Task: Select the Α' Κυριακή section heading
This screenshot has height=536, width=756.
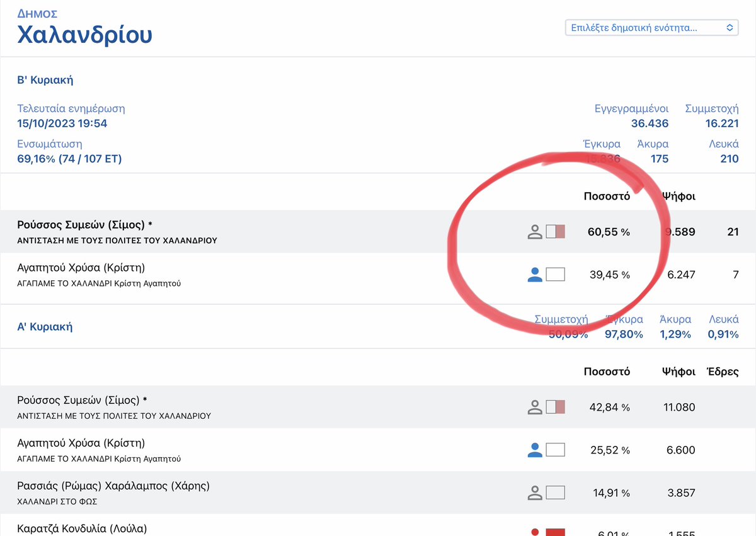Action: (45, 327)
